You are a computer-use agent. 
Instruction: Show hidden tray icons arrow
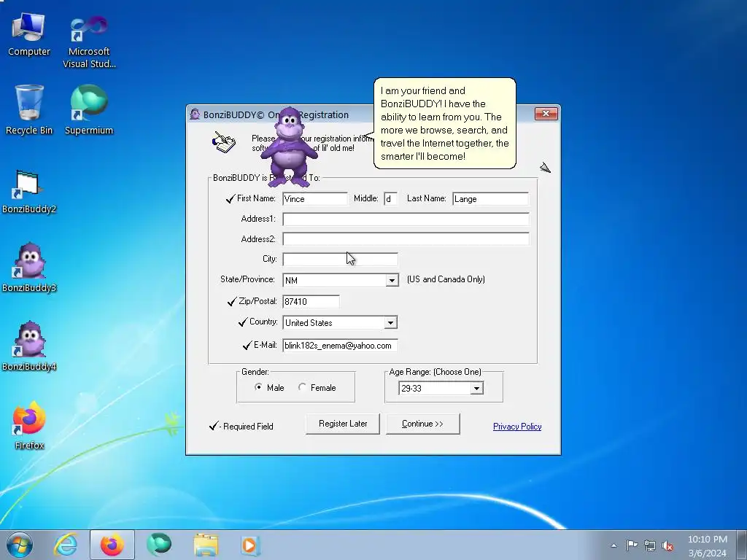pyautogui.click(x=614, y=545)
